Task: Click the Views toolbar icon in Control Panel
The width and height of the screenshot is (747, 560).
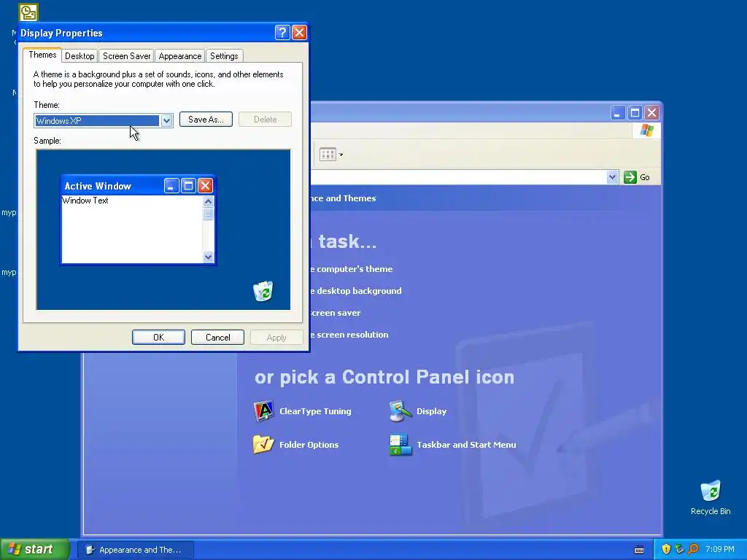Action: click(x=328, y=155)
